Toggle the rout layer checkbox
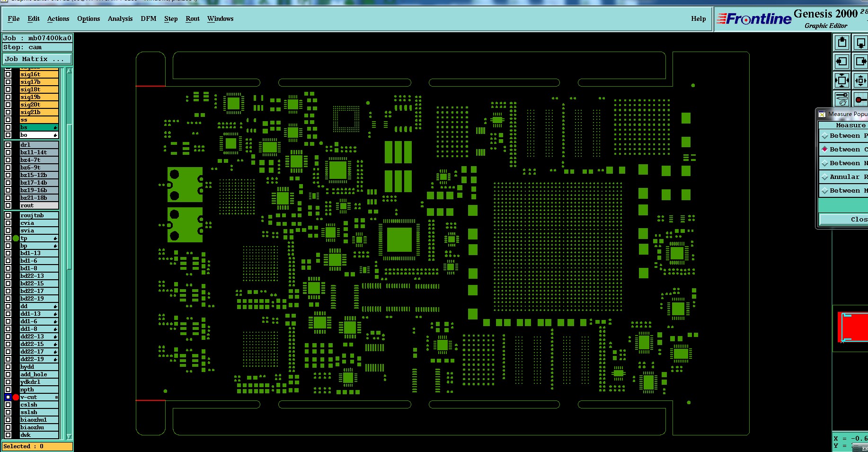This screenshot has height=452, width=868. tap(8, 205)
